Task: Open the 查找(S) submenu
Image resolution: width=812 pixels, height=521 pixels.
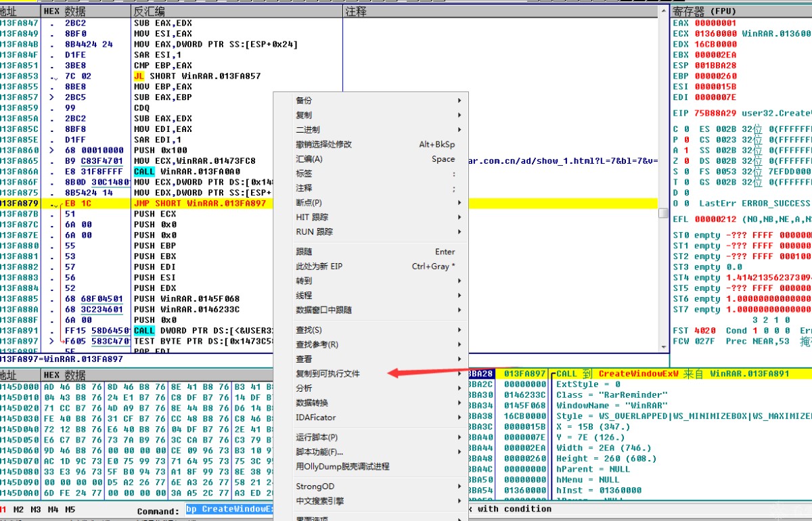Action: click(371, 330)
